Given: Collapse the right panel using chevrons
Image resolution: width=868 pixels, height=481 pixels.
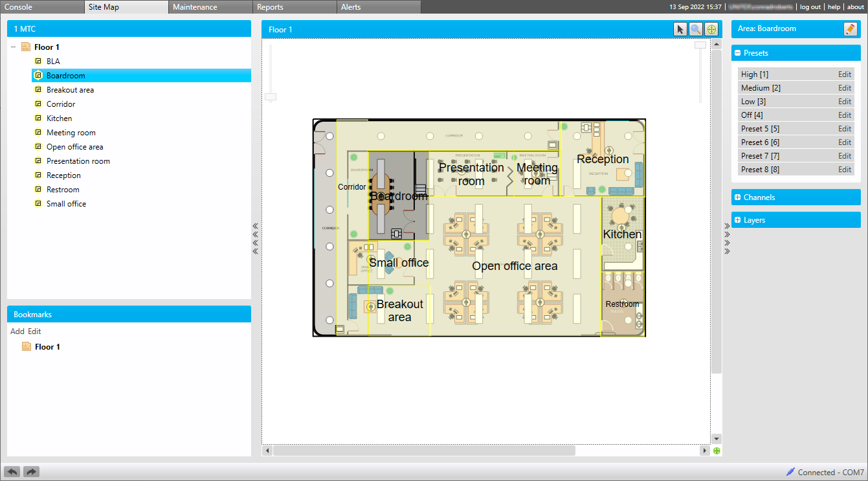Looking at the screenshot, I should click(727, 238).
